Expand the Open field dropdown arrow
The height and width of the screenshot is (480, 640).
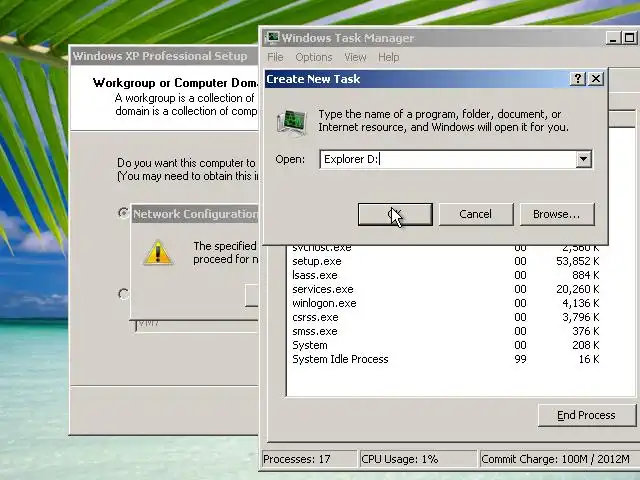[584, 159]
